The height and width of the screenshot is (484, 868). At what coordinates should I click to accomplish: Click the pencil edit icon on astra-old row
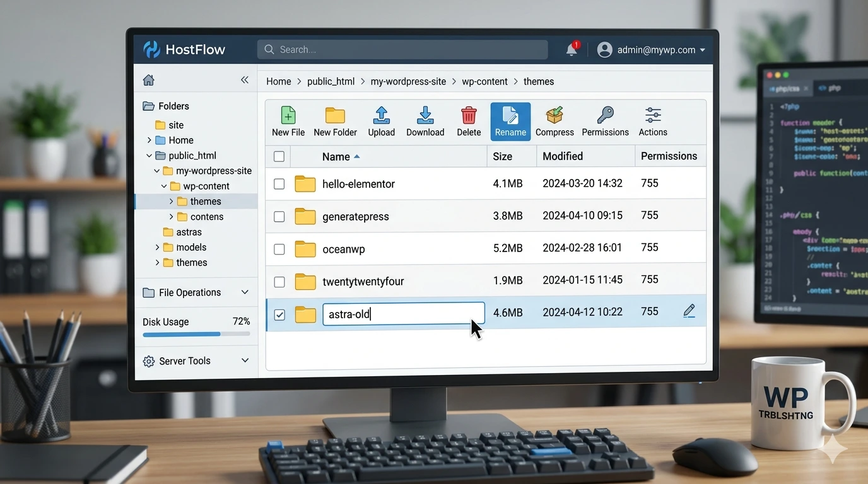689,311
